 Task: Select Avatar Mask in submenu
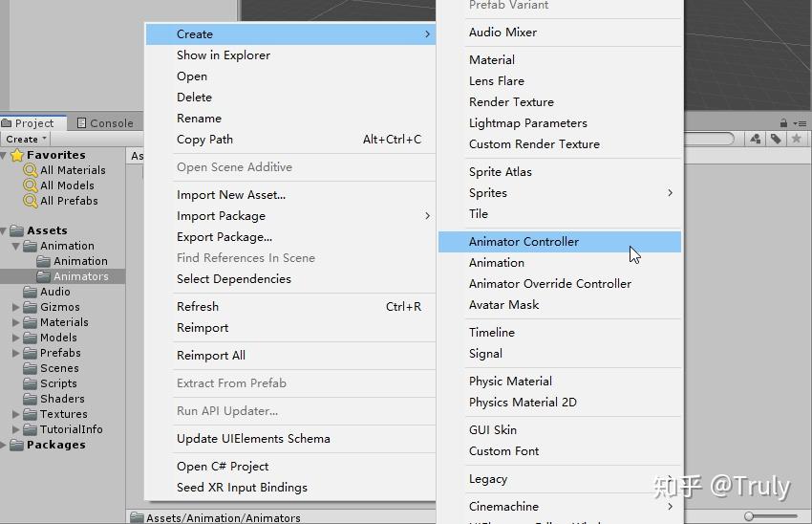click(x=560, y=305)
